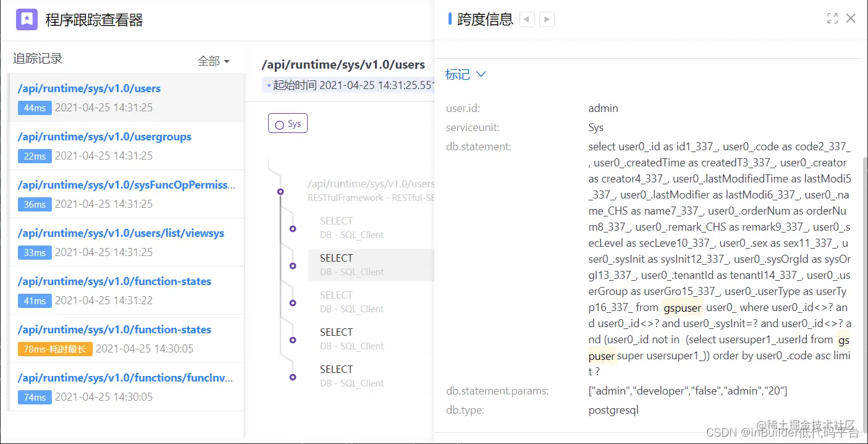Go to previous span arrow
The height and width of the screenshot is (444, 868).
click(x=527, y=19)
